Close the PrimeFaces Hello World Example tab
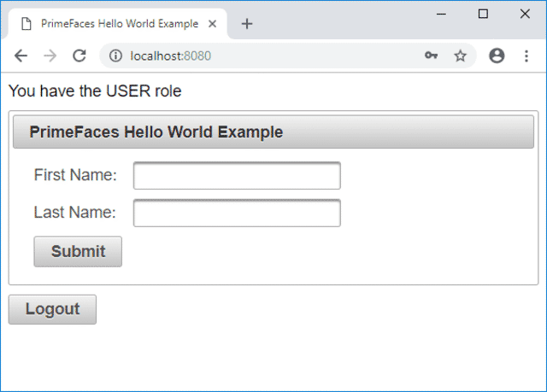 coord(212,24)
